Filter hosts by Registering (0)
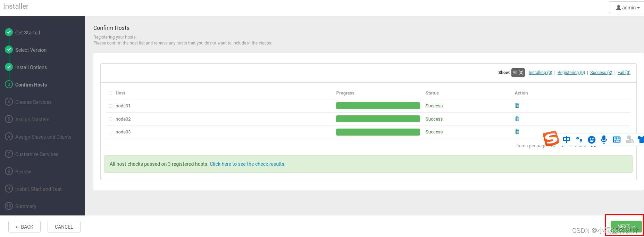Image resolution: width=644 pixels, height=237 pixels. (571, 73)
